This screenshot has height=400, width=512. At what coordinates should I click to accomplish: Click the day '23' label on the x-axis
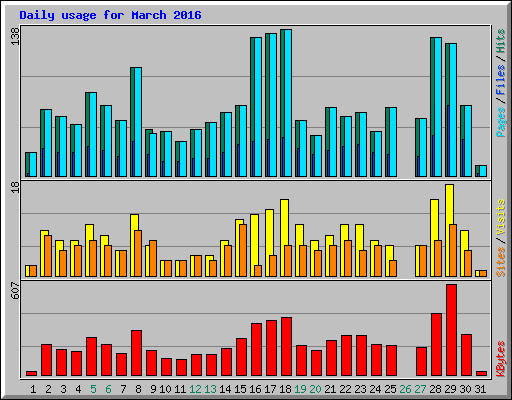(360, 389)
